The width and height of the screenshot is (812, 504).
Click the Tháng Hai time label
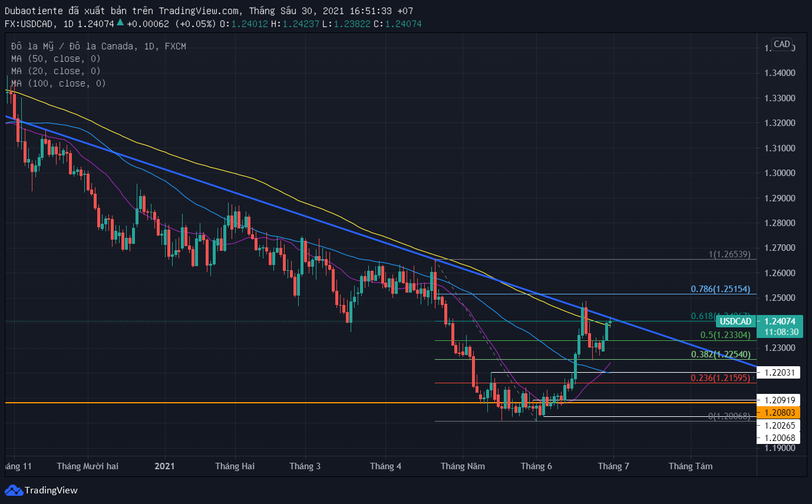click(x=235, y=466)
